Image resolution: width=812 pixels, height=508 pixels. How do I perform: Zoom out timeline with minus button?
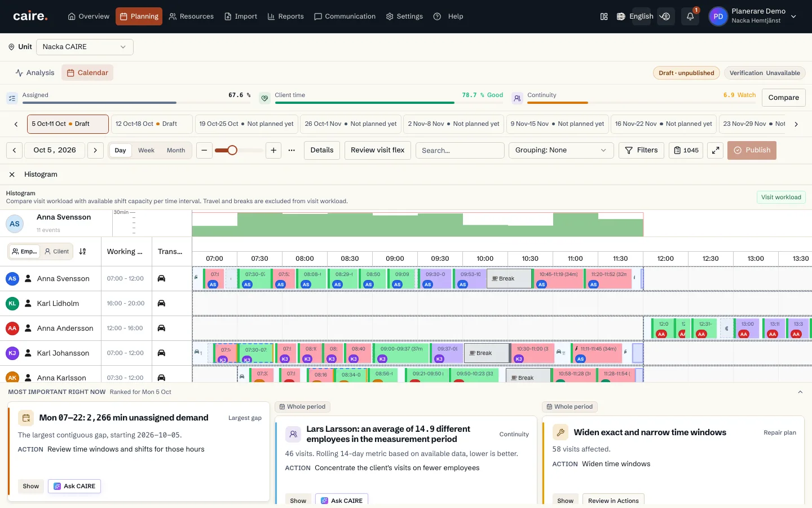point(204,150)
